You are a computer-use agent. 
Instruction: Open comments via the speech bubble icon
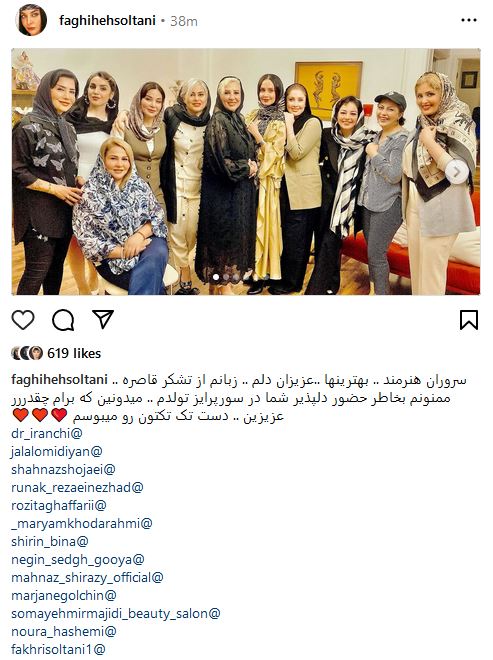point(63,320)
